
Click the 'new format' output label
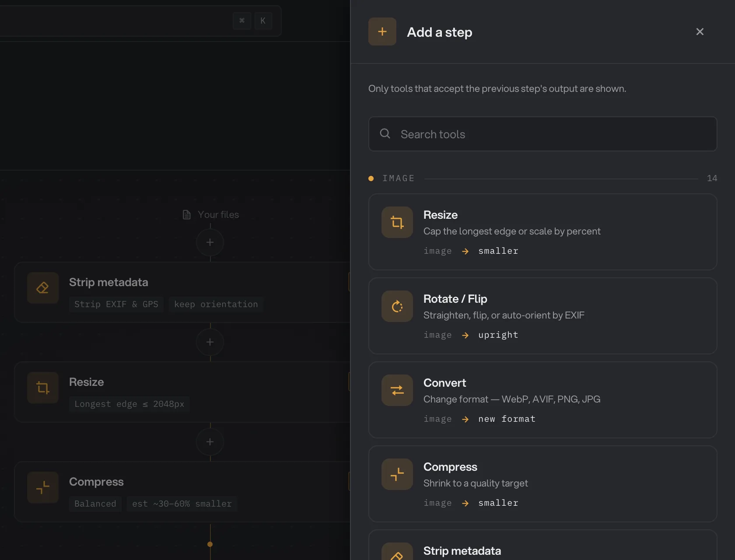(507, 419)
